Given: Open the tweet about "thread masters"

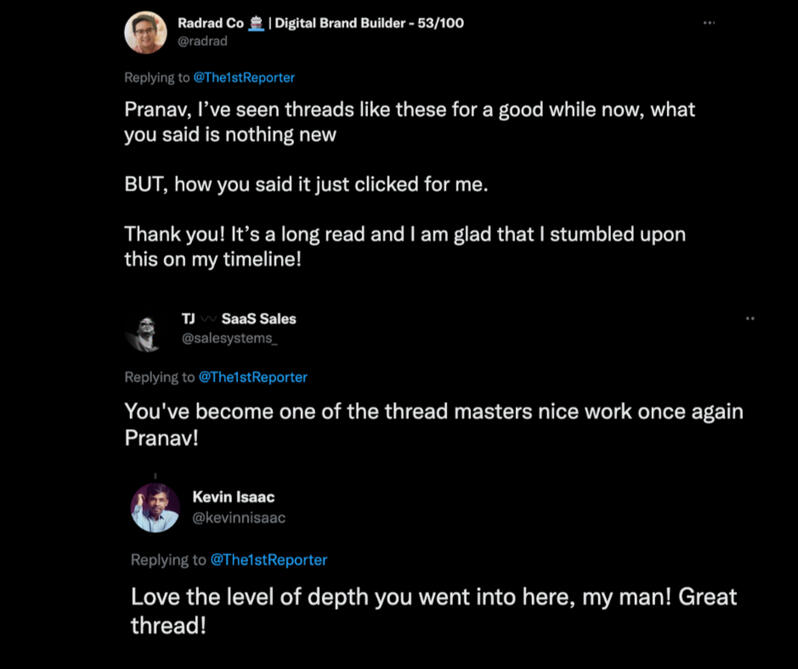Looking at the screenshot, I should (433, 425).
